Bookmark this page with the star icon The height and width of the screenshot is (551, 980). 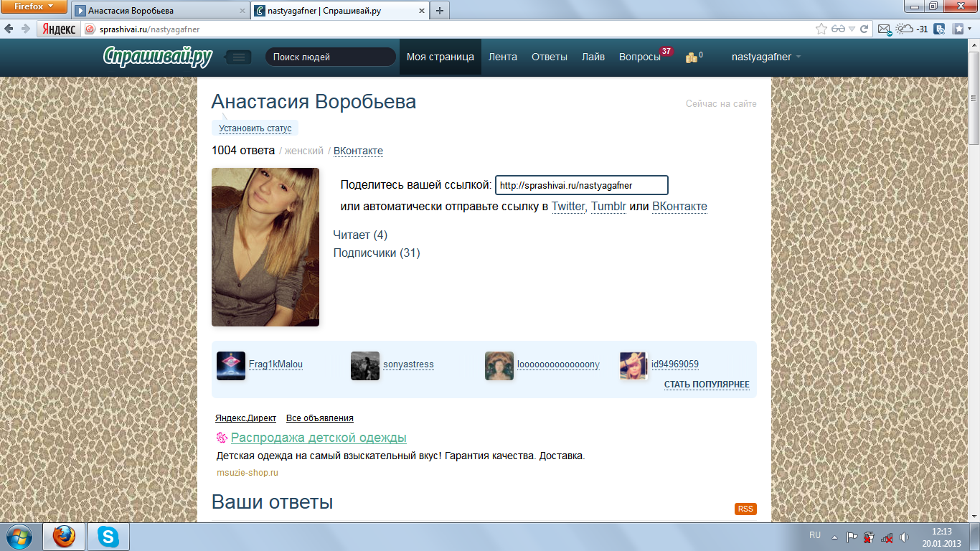[821, 29]
